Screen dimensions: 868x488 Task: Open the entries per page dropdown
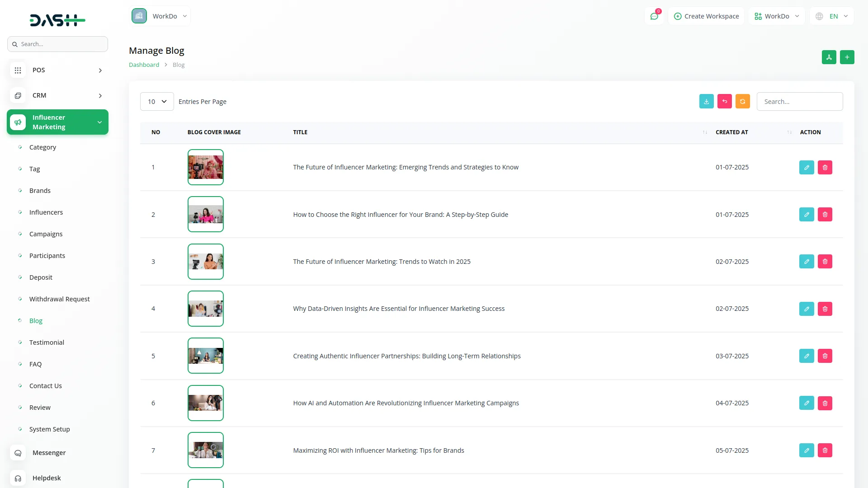coord(157,102)
